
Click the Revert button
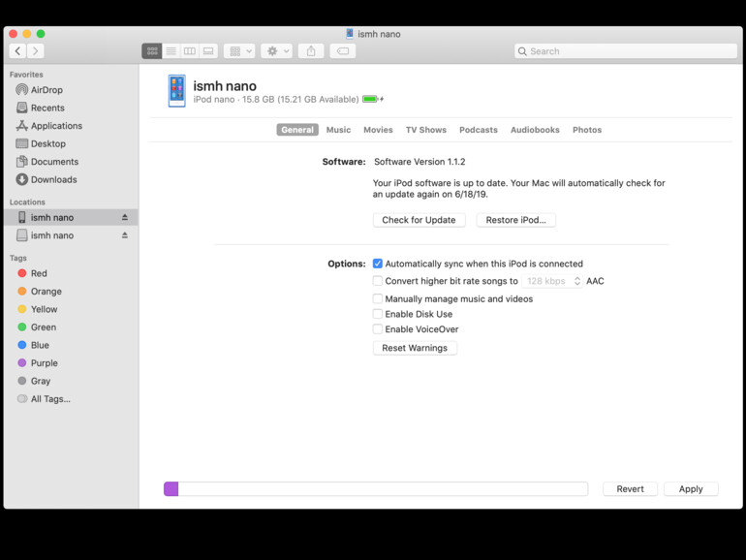click(x=630, y=488)
